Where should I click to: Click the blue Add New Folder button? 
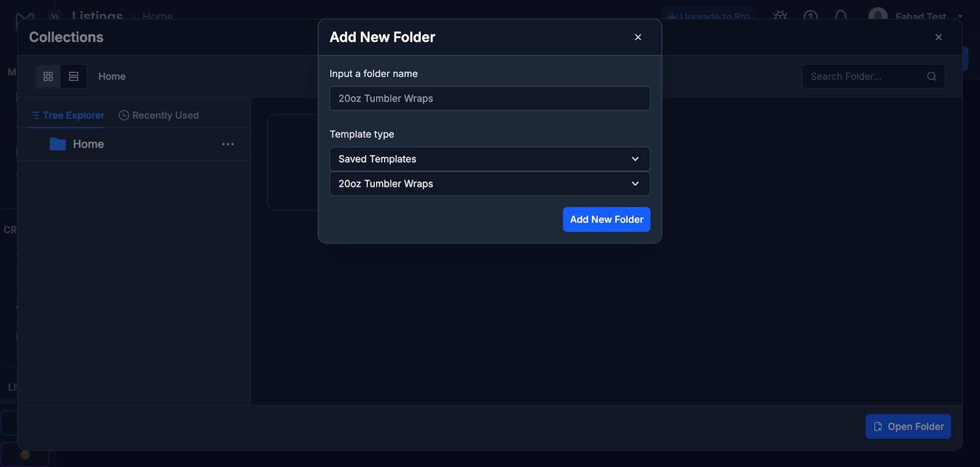606,220
